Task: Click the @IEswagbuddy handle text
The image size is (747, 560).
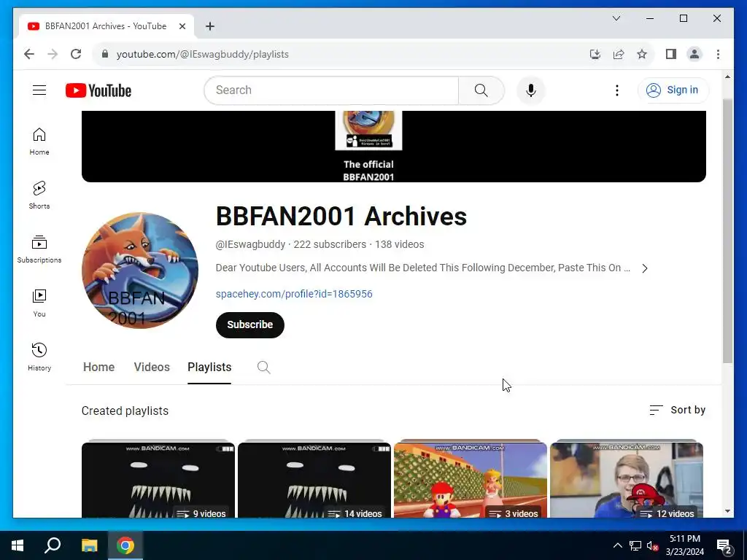Action: click(250, 244)
